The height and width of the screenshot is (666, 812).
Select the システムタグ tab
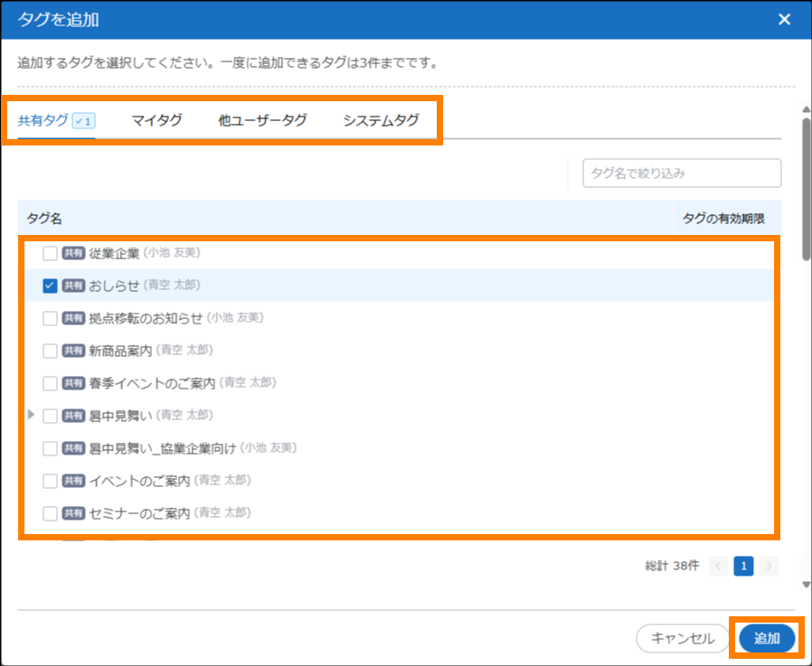click(x=381, y=120)
